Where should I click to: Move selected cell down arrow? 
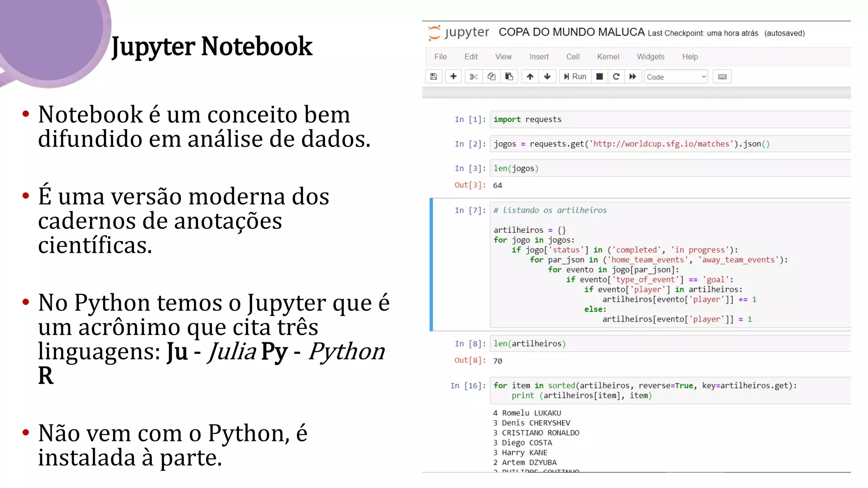pos(547,77)
